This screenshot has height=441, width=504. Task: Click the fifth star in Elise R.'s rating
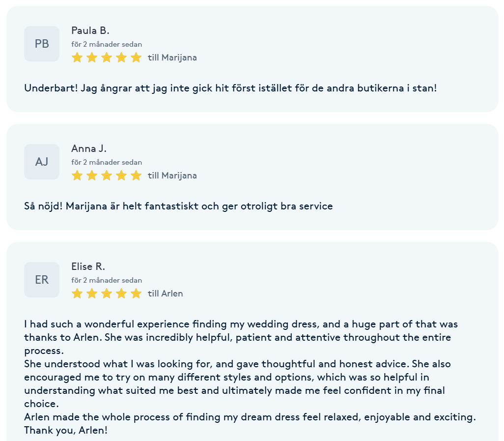pyautogui.click(x=136, y=294)
